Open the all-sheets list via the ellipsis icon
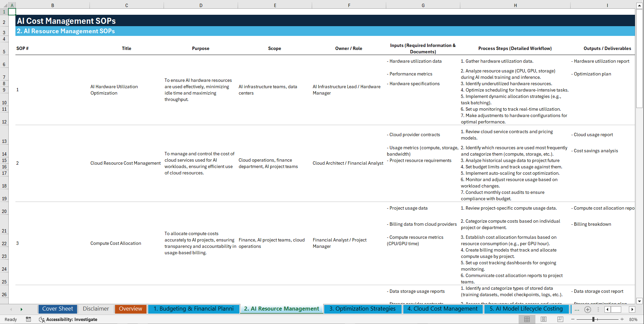Viewport: 644px width, 324px height. point(577,309)
